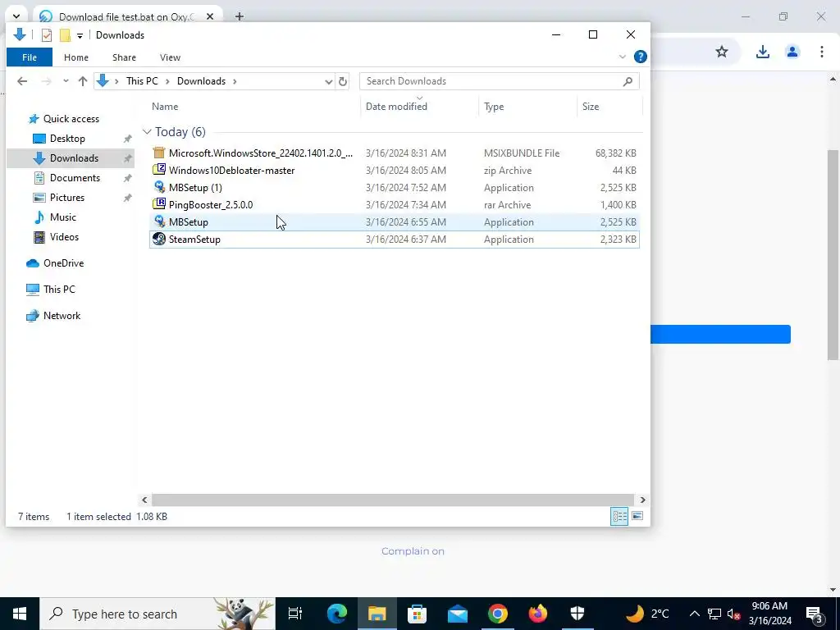The height and width of the screenshot is (630, 840).
Task: Click chevron after Downloads in breadcrumb
Action: (x=235, y=81)
